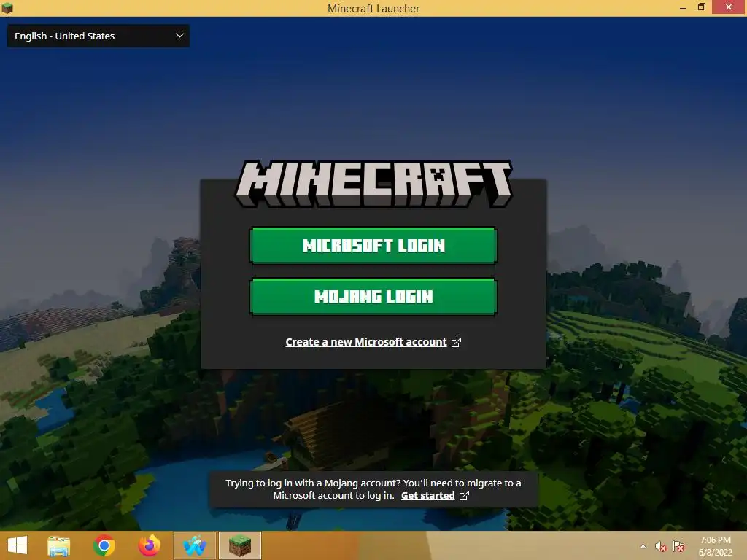Open Create a new Microsoft account link
The width and height of the screenshot is (747, 560).
366,342
